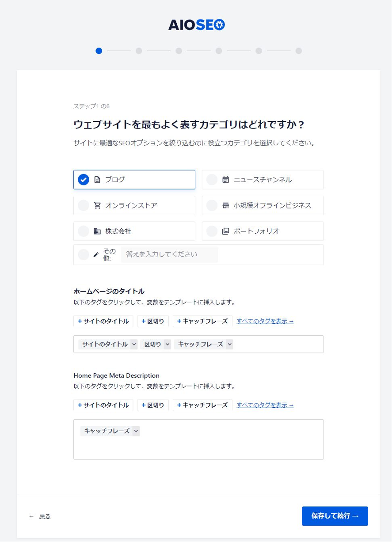
Task: Expand the キャッチフレーズ tag dropdown in meta description
Action: [136, 431]
